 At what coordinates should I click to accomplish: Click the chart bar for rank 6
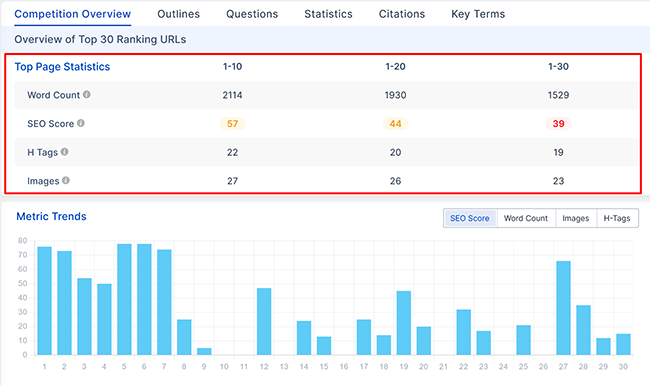point(144,299)
